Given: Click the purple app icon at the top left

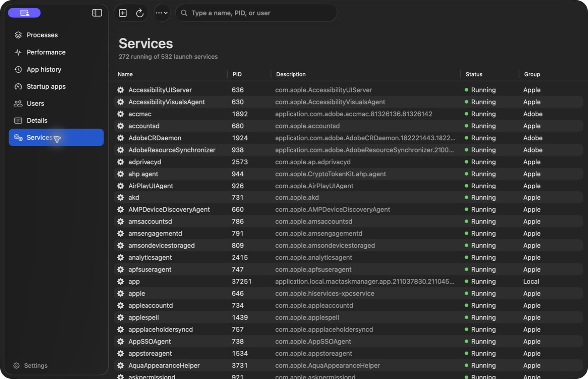Looking at the screenshot, I should click(x=24, y=13).
